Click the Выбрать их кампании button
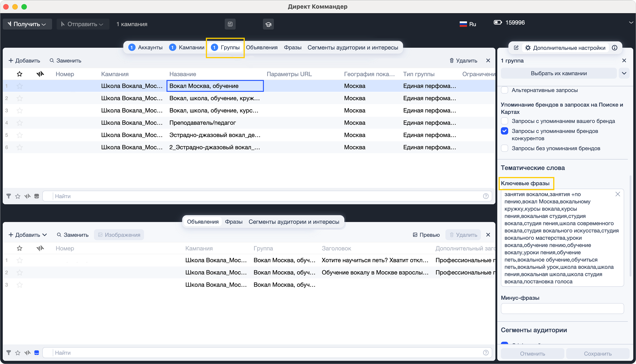 tap(558, 73)
